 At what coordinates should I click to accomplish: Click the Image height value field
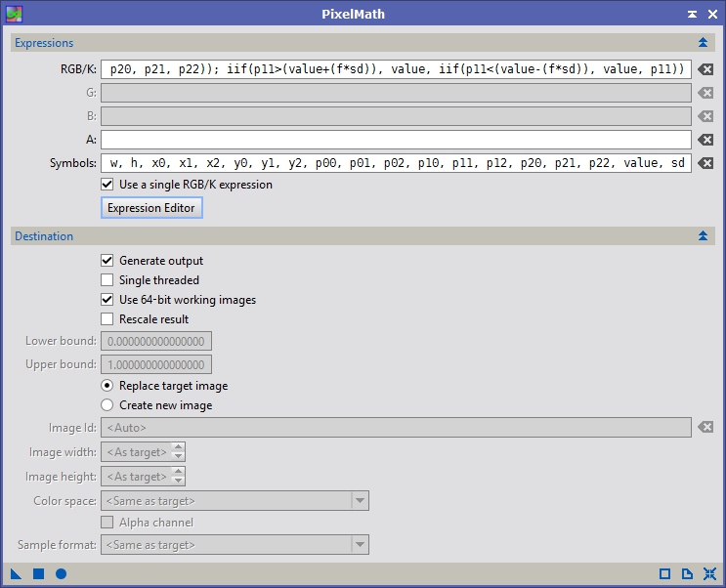coord(136,477)
